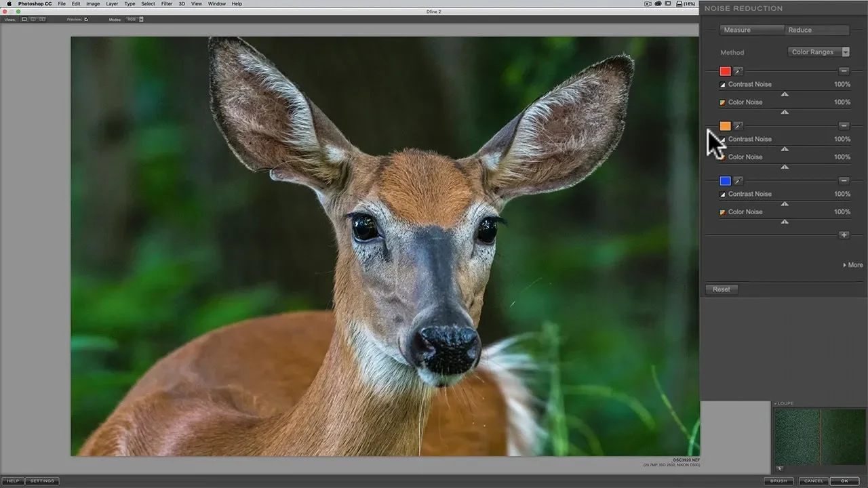This screenshot has height=488, width=868.
Task: Click the deer photo preview image
Action: [x=385, y=246]
